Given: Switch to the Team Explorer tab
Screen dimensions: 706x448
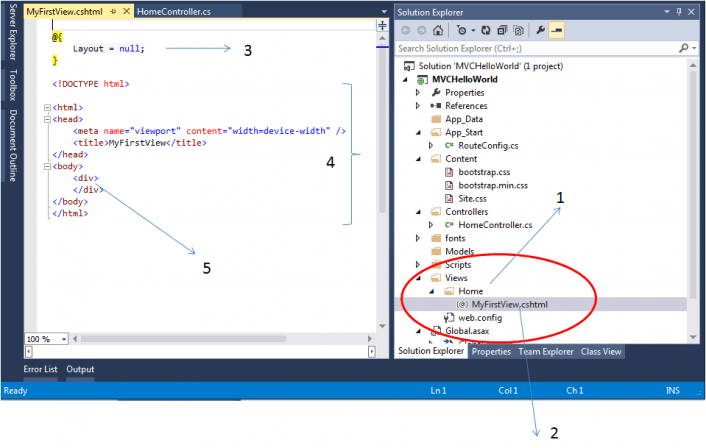Looking at the screenshot, I should 546,352.
